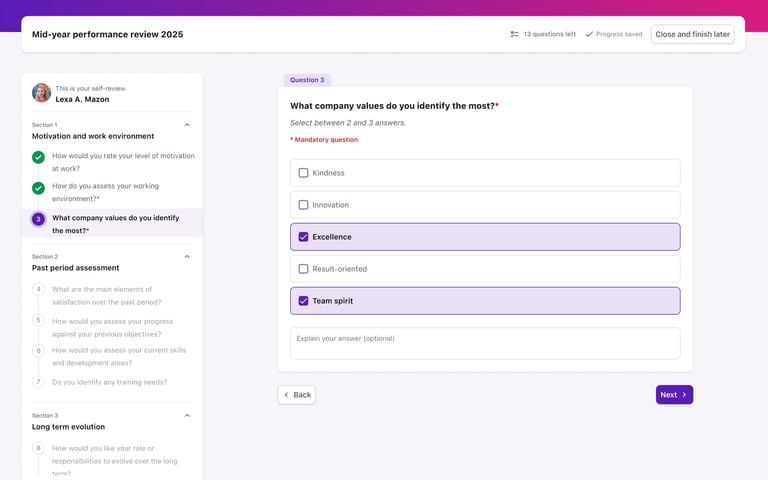Click step 7 circle for training needs
This screenshot has height=480, width=768.
pyautogui.click(x=38, y=382)
